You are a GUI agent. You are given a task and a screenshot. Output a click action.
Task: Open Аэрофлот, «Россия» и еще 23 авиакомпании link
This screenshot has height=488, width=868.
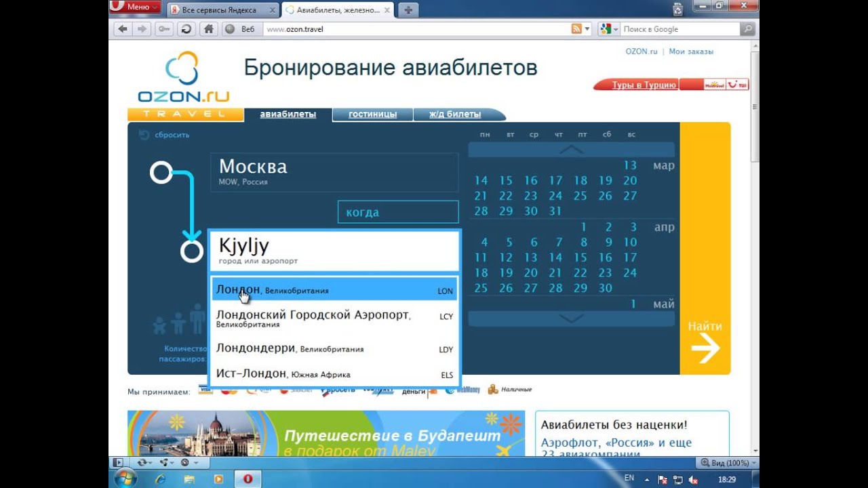(616, 448)
